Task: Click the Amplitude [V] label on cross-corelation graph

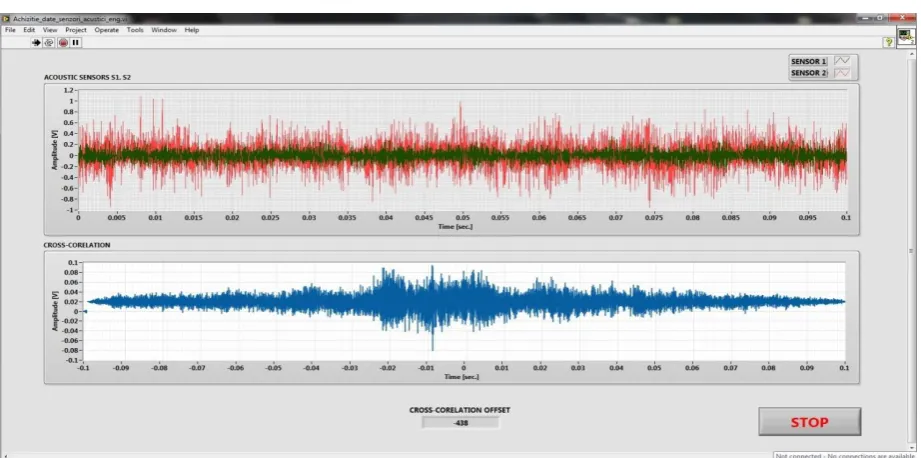Action: pyautogui.click(x=55, y=310)
